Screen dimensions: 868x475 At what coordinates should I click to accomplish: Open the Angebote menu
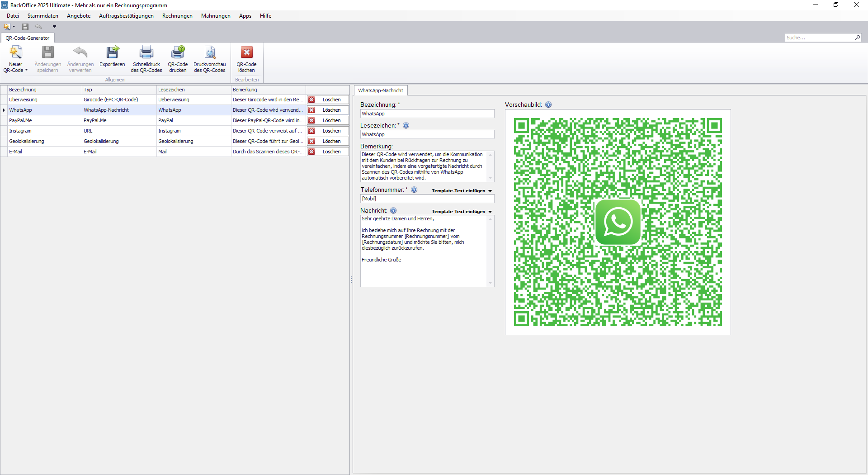79,16
